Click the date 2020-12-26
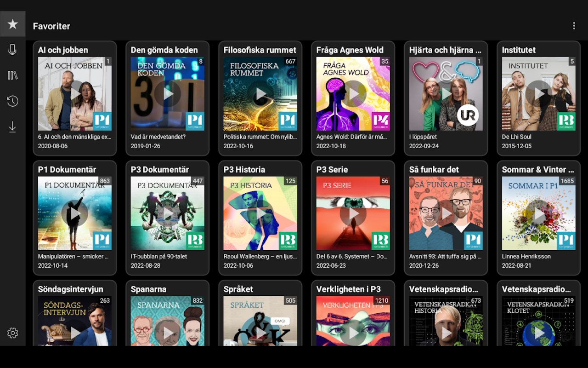 pos(424,265)
